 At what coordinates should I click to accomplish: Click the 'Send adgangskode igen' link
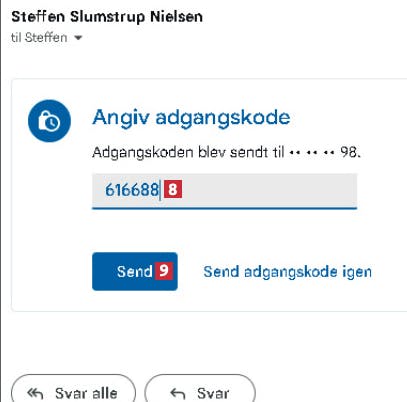[287, 272]
